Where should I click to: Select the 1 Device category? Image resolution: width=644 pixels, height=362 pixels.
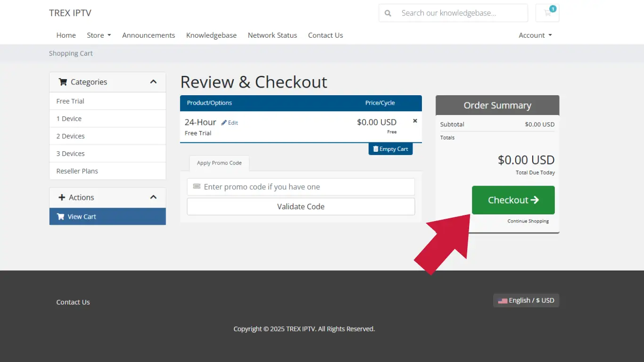[x=107, y=118]
